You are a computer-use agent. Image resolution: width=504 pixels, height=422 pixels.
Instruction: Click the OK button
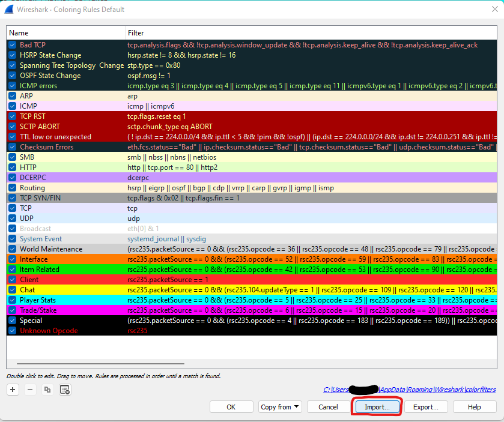click(231, 407)
